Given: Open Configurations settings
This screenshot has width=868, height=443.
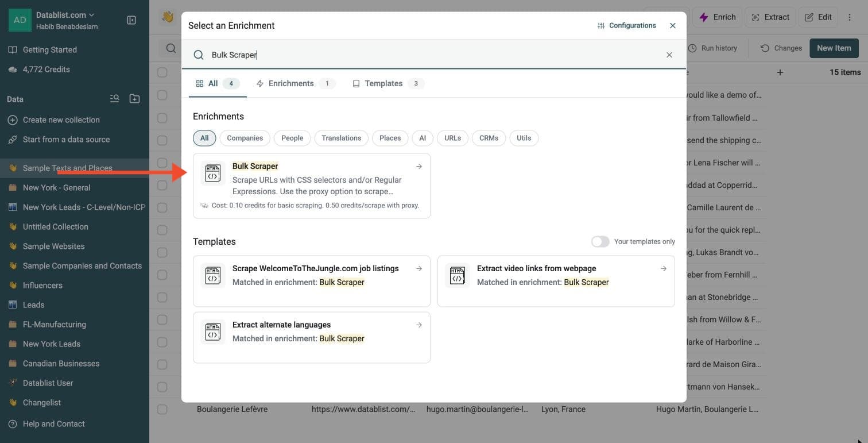Looking at the screenshot, I should 627,25.
